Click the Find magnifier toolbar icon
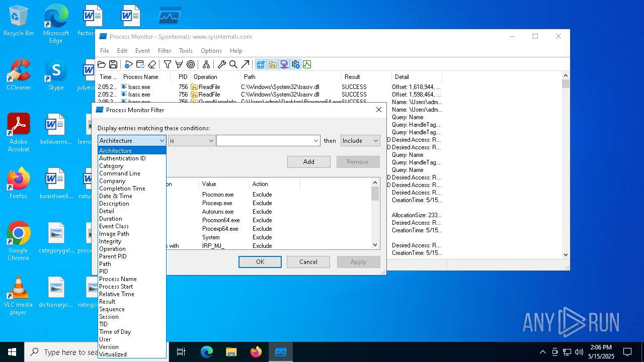644x362 pixels. (x=233, y=64)
